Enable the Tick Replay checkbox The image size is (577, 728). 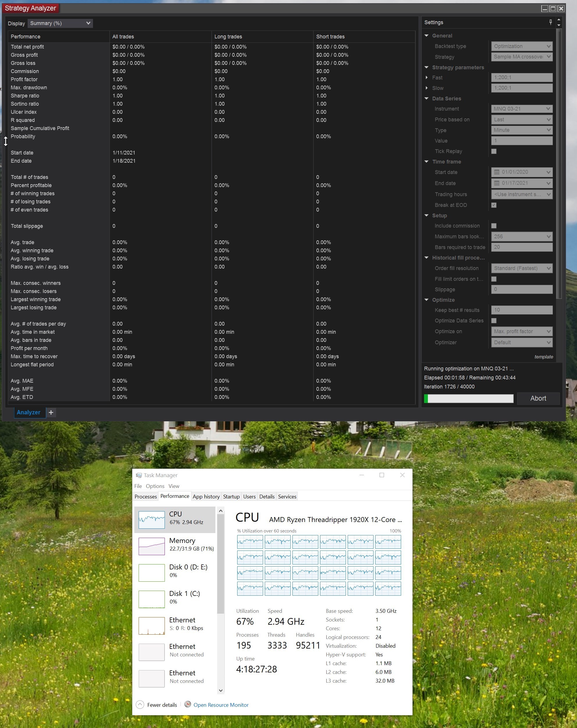(x=494, y=151)
